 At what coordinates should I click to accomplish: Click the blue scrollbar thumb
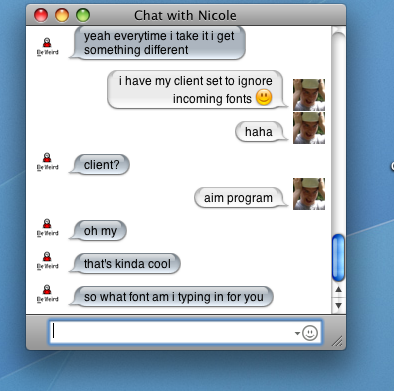[338, 258]
